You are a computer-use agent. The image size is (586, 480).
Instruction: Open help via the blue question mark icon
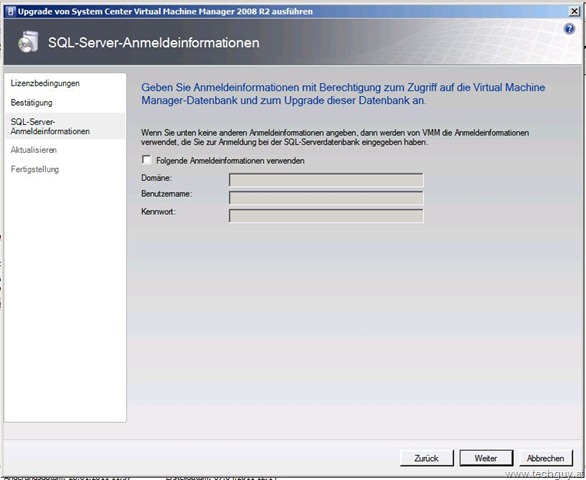click(x=569, y=29)
